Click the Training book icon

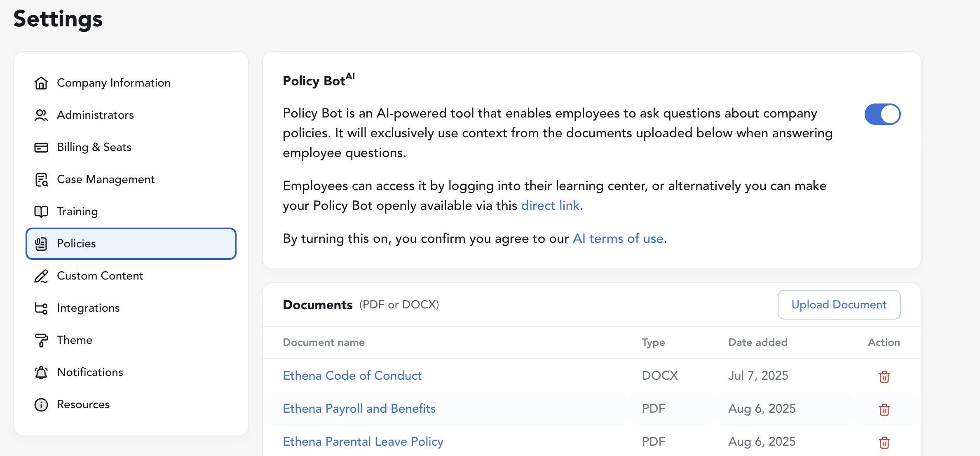[x=41, y=212]
